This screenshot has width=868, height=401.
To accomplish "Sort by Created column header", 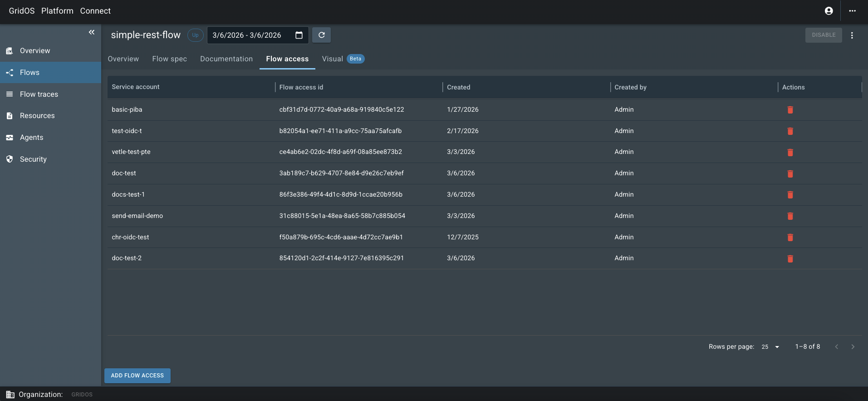I will [x=459, y=87].
